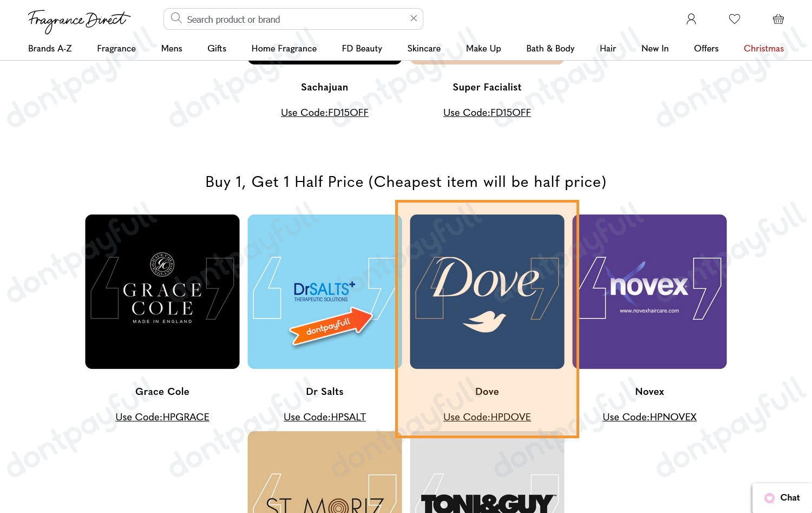
Task: Click the Sachajuan Use Code:FD15OFF link
Action: [325, 113]
